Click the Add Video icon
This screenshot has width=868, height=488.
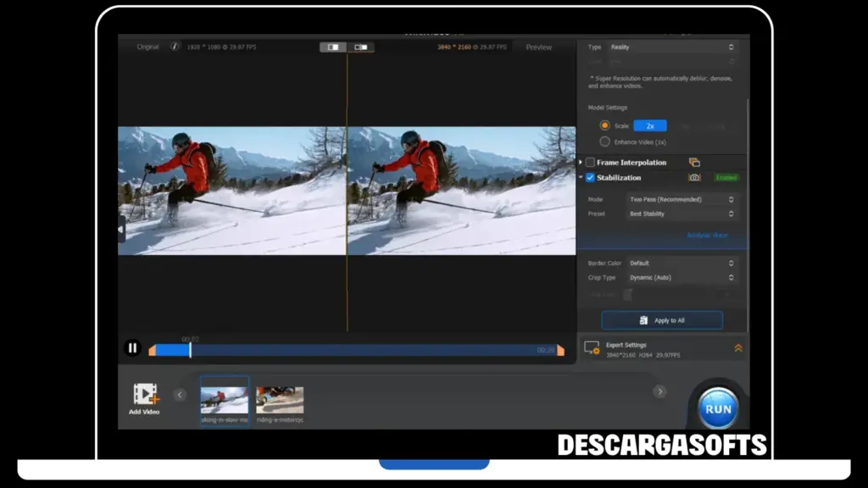tap(145, 395)
